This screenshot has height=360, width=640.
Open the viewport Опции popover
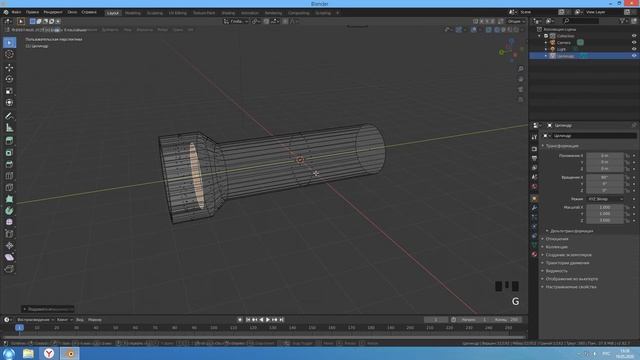click(516, 21)
